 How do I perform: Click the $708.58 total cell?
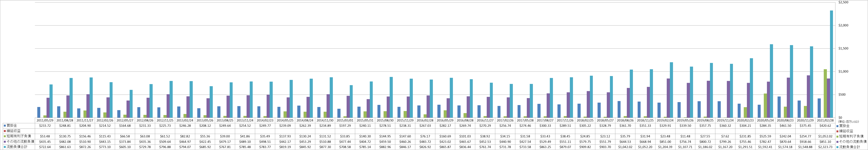tap(345, 147)
